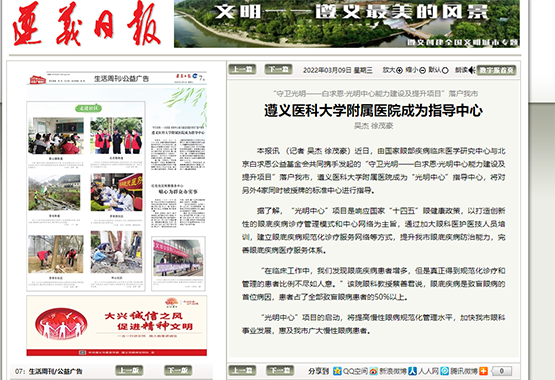Image resolution: width=555 pixels, height=380 pixels.
Task: Share article to QQ空间 star icon
Action: click(x=337, y=371)
